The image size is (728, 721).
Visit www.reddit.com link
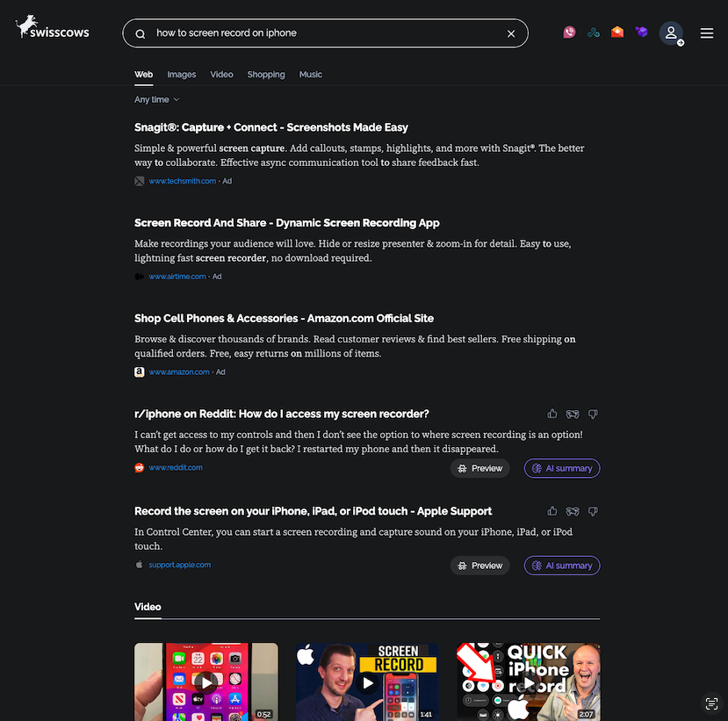point(176,467)
